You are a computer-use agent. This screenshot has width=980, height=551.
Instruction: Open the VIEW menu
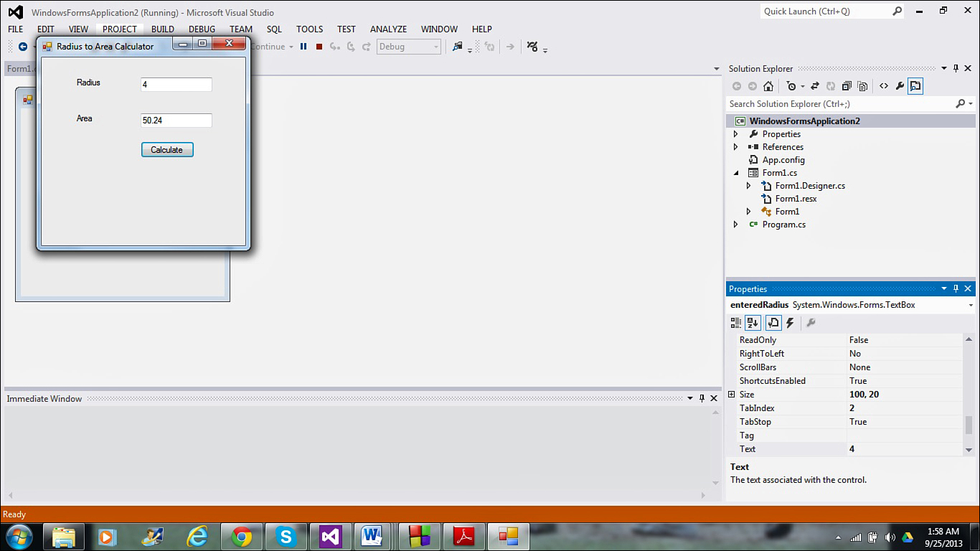pyautogui.click(x=78, y=29)
